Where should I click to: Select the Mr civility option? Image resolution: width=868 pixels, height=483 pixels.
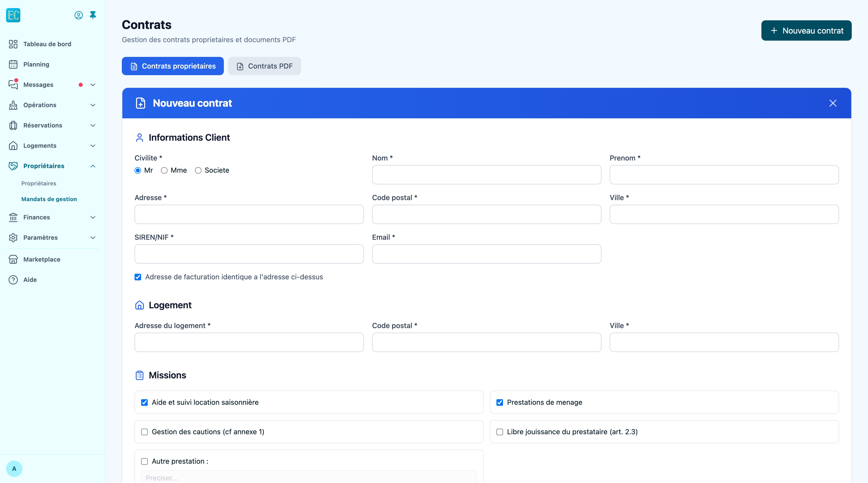click(138, 171)
